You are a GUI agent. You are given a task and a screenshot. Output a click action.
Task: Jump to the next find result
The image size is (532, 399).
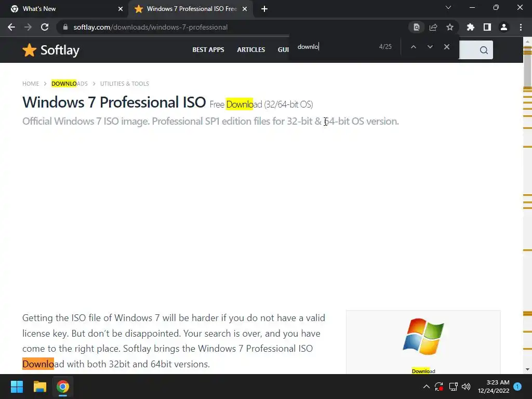click(x=430, y=47)
